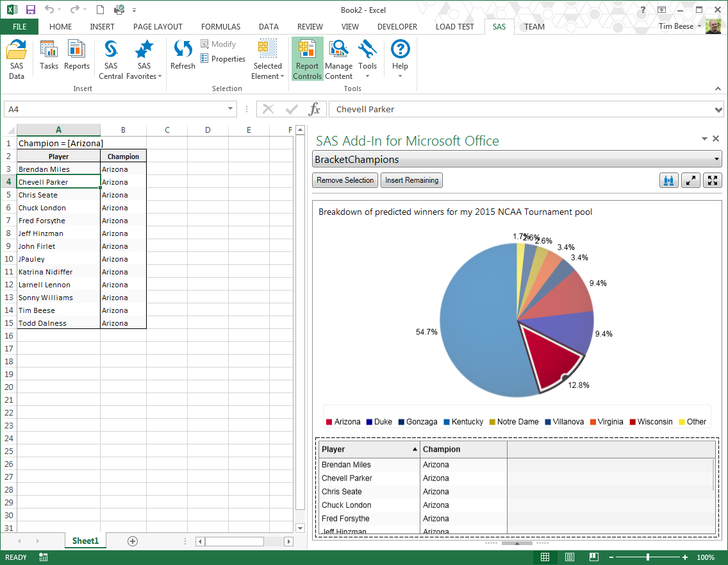
Task: Open the SAS Reports button
Action: tap(77, 55)
